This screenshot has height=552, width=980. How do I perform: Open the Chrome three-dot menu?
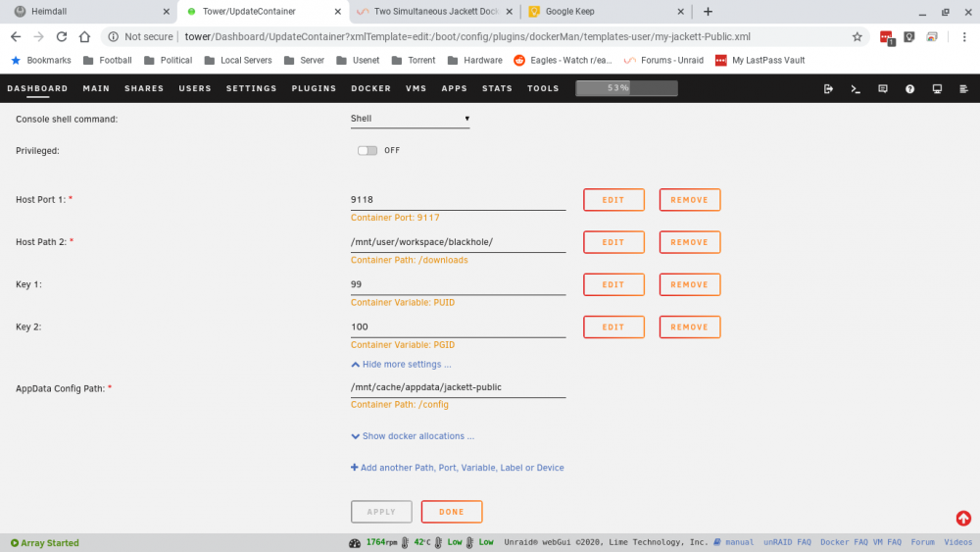963,37
